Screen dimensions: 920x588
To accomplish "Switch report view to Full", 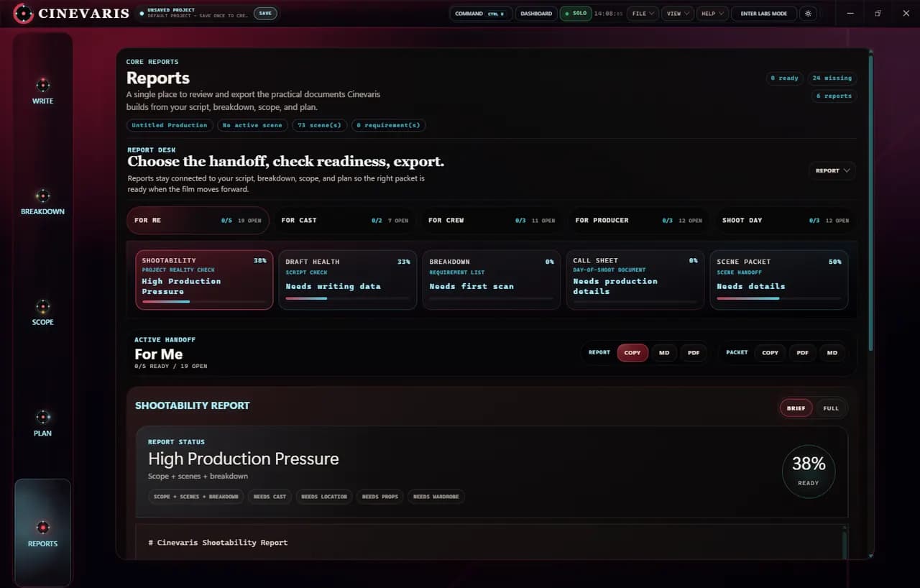I will (831, 408).
